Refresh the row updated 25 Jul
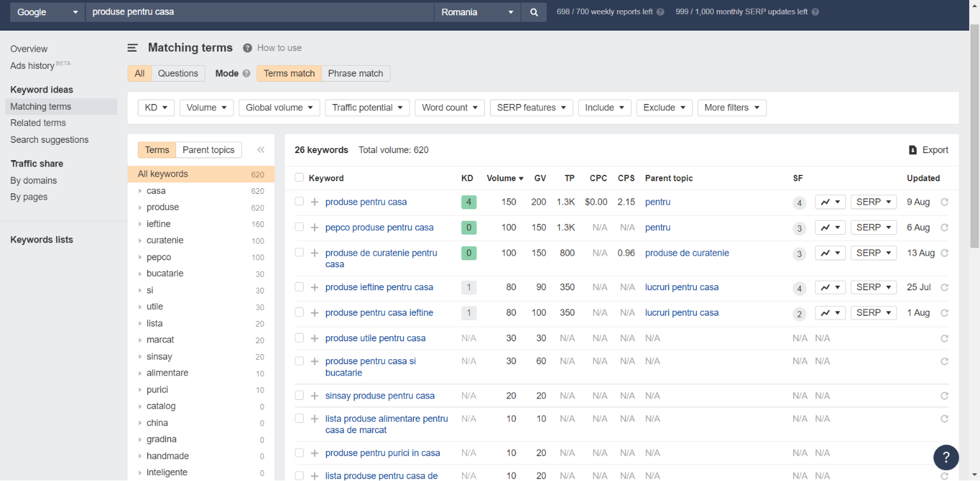The height and width of the screenshot is (481, 980). point(944,288)
